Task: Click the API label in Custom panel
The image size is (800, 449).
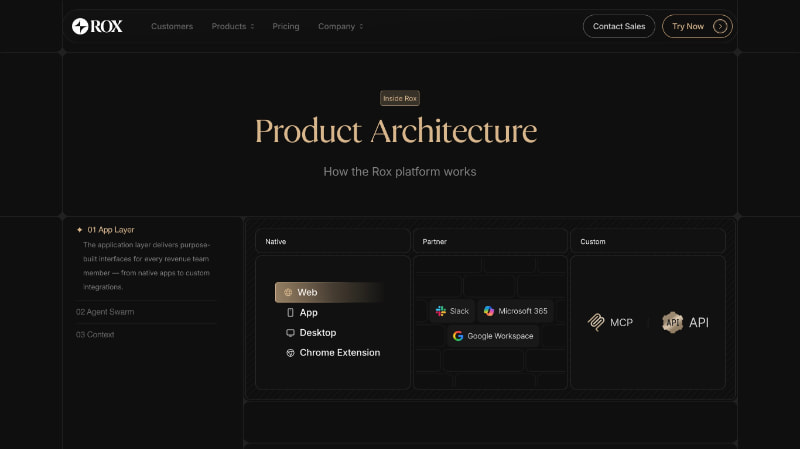Action: 698,322
